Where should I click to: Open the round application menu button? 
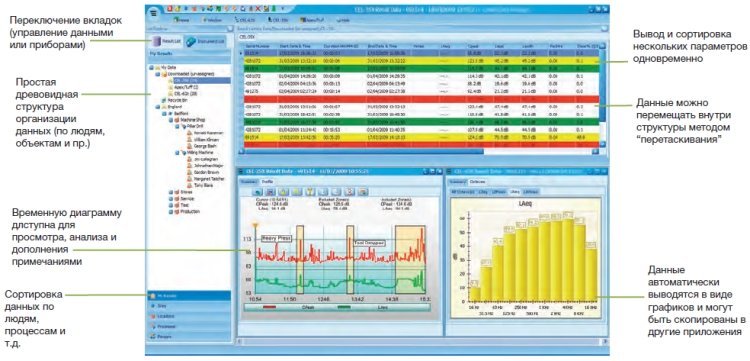154,13
